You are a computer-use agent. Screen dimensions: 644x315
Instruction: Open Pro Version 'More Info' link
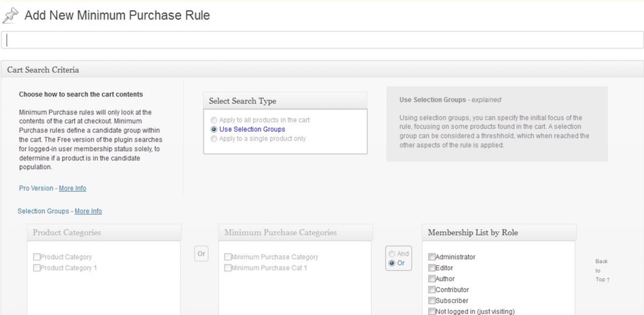coord(72,188)
